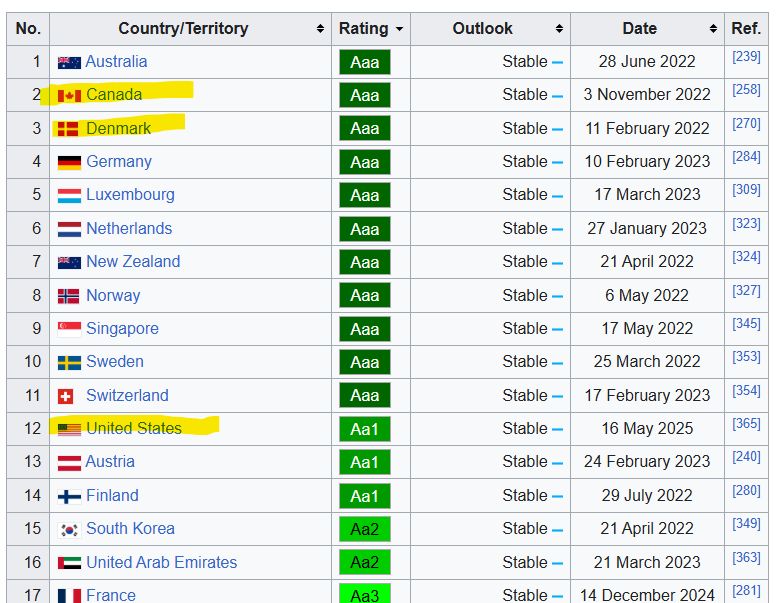This screenshot has width=776, height=603.
Task: Open the Norway country link
Action: tap(113, 296)
